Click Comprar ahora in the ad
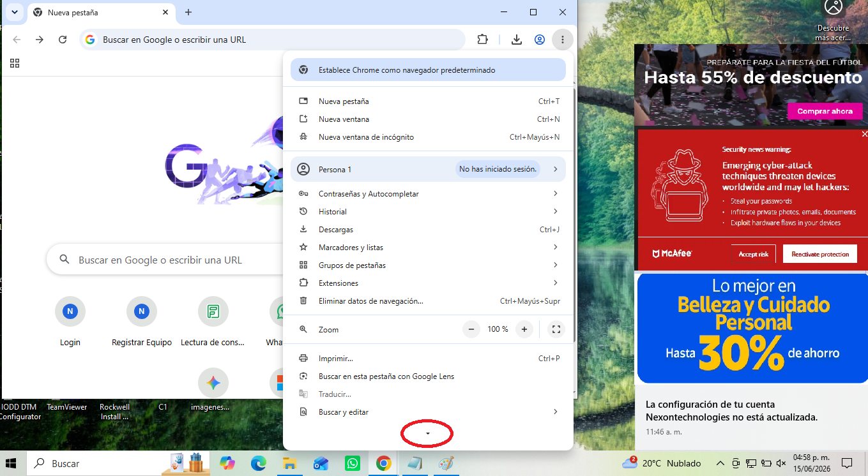Screen dimensions: 868x476 click(825, 111)
